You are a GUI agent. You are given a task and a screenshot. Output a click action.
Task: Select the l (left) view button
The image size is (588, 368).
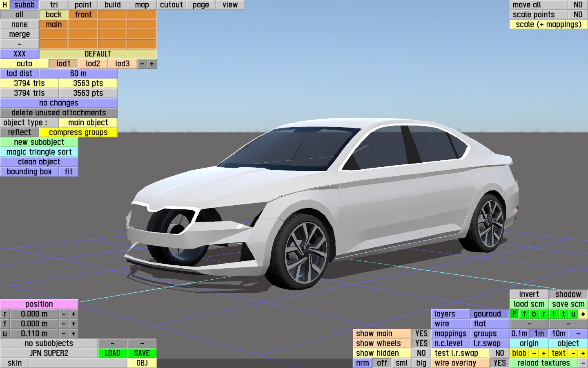554,314
